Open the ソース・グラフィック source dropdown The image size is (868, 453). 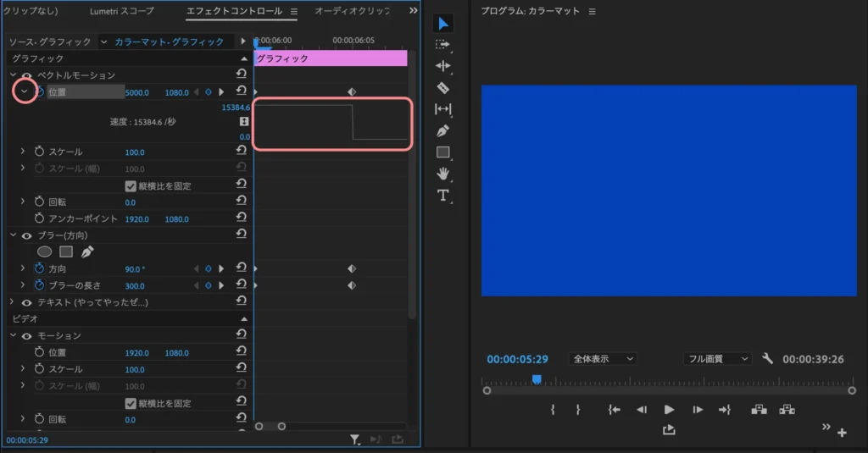pyautogui.click(x=103, y=41)
